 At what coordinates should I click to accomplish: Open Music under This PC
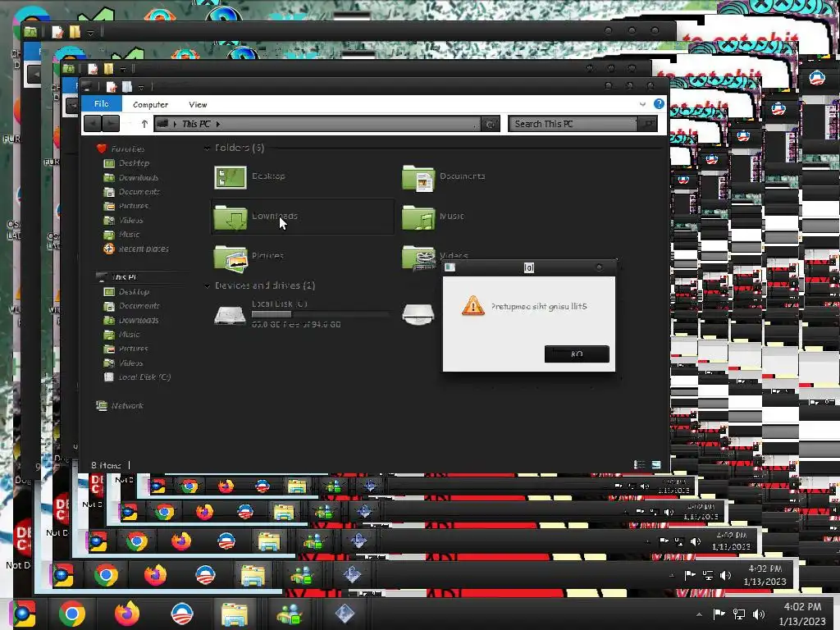[129, 335]
